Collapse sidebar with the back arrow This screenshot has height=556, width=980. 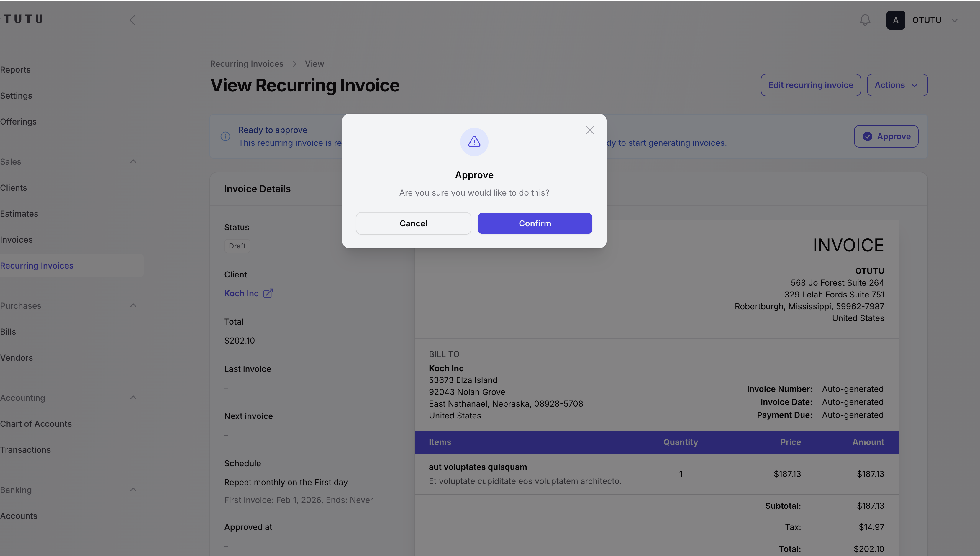pos(132,20)
